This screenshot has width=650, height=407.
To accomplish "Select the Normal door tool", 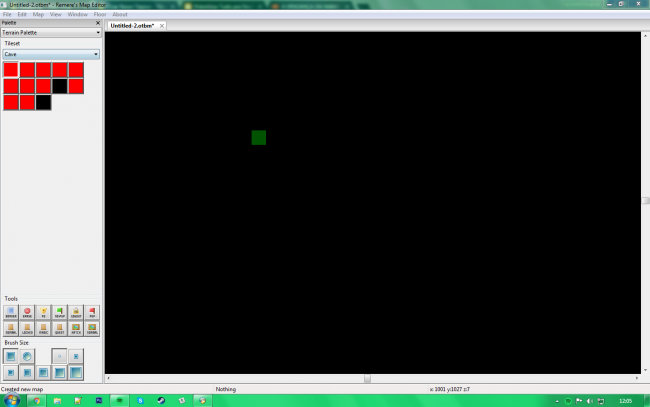I will (11, 329).
